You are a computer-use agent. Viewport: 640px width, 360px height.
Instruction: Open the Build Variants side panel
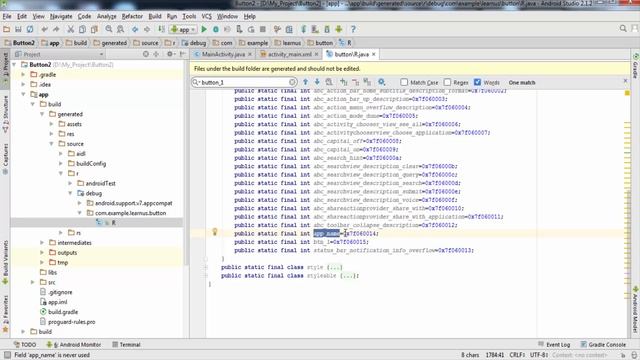click(x=5, y=261)
